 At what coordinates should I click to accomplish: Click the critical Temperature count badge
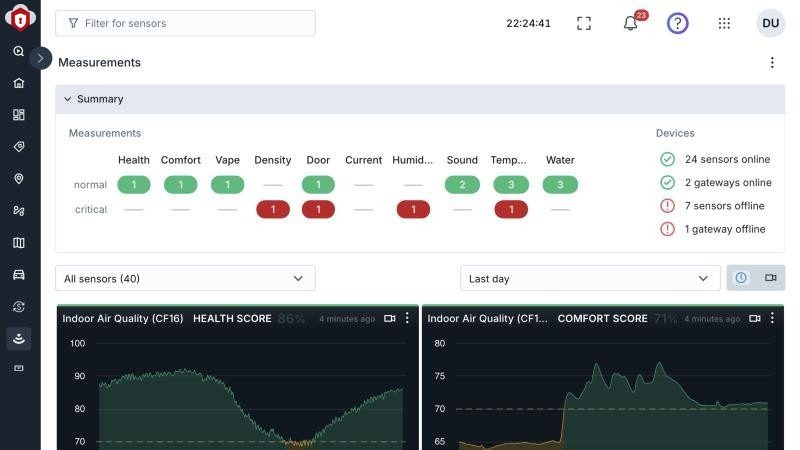[x=511, y=210]
